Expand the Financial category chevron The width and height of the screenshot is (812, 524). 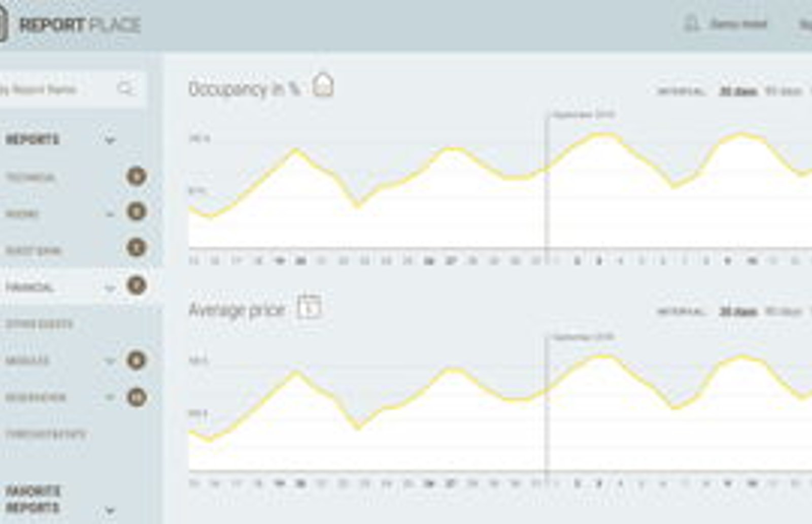coord(110,289)
